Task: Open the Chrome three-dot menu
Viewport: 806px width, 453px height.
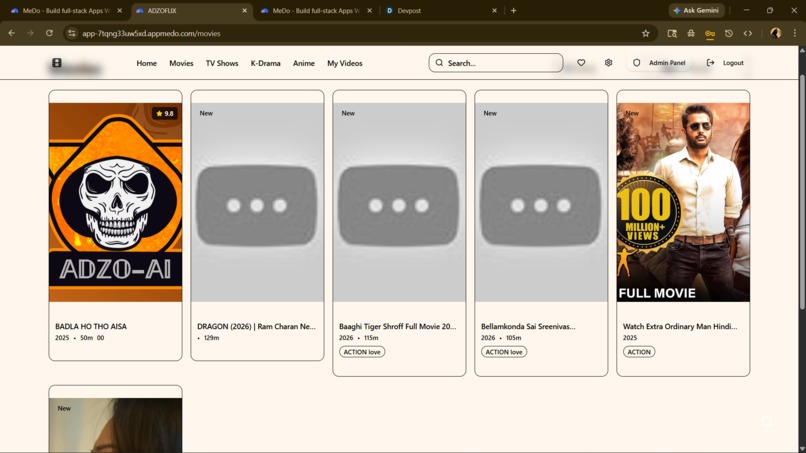Action: click(795, 33)
